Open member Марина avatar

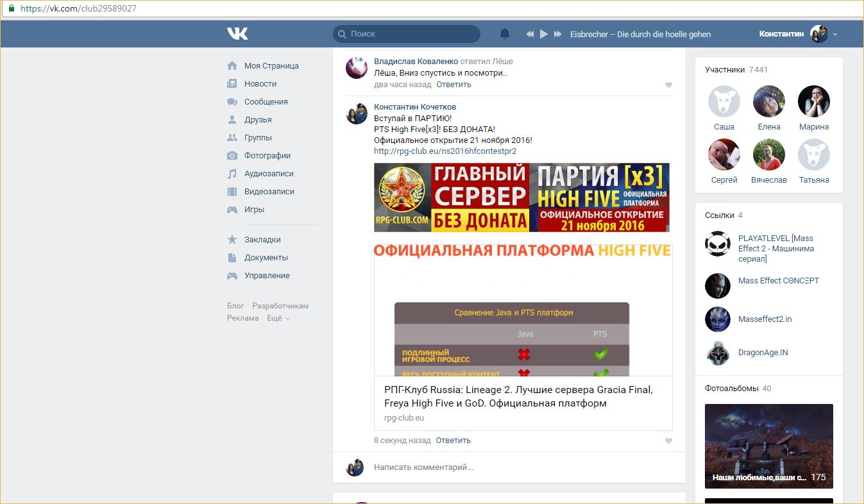click(x=814, y=101)
